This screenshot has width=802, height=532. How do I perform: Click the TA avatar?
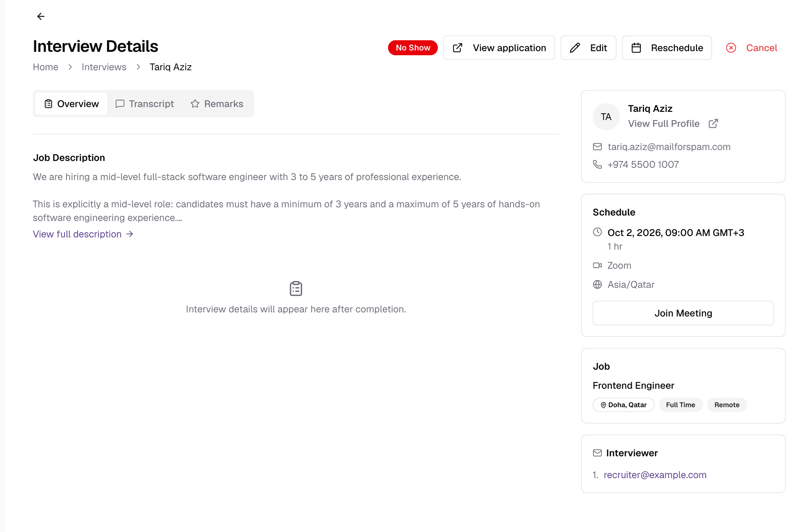(606, 117)
